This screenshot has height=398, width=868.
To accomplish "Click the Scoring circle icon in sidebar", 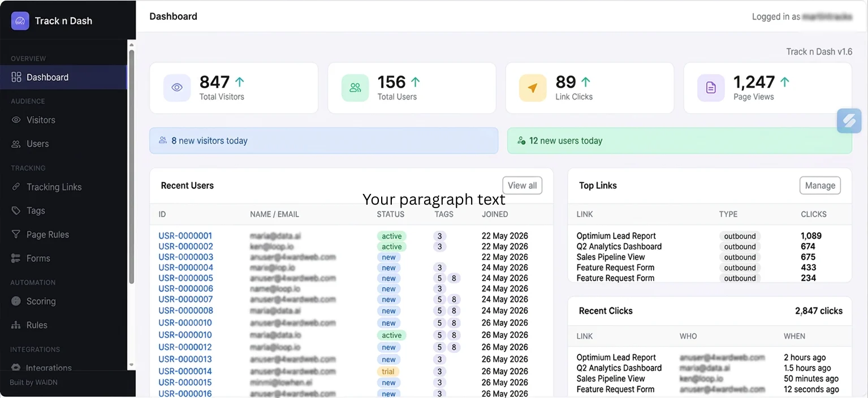I will tap(16, 301).
